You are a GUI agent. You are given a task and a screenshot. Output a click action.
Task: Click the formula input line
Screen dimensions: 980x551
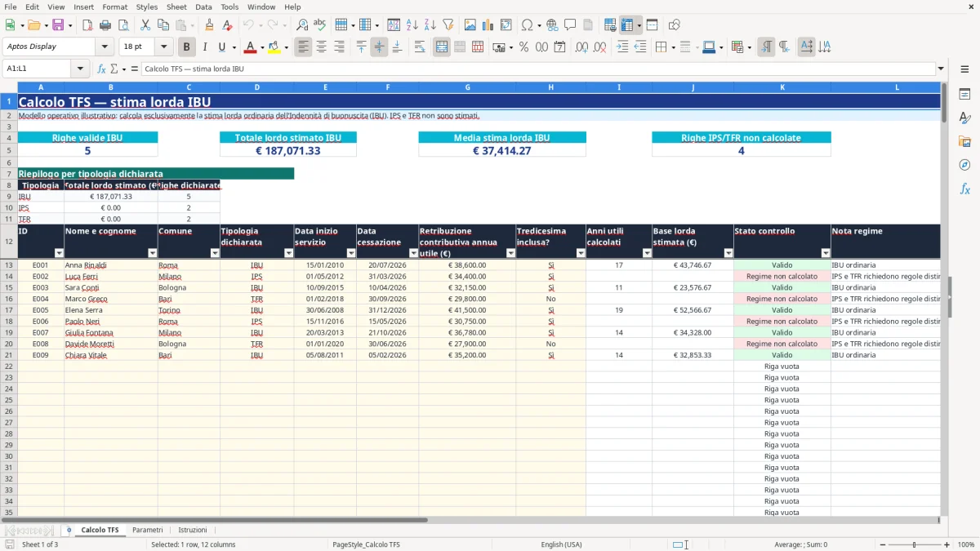537,69
